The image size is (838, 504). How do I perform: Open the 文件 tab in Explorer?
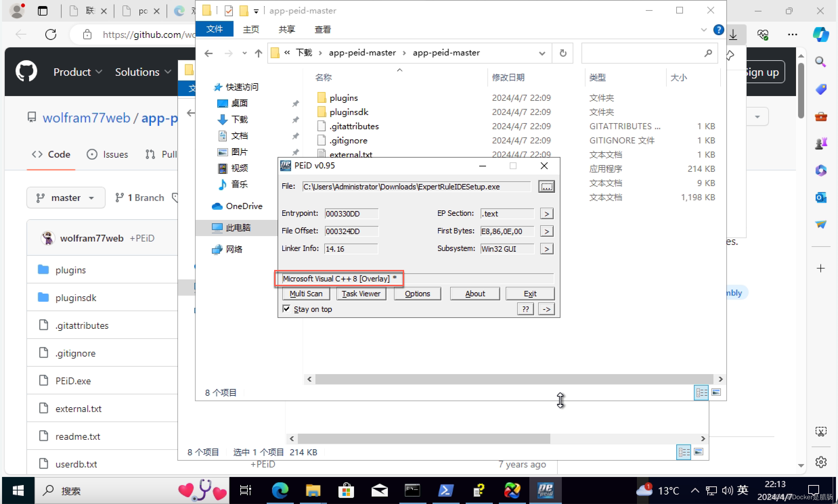pyautogui.click(x=215, y=29)
